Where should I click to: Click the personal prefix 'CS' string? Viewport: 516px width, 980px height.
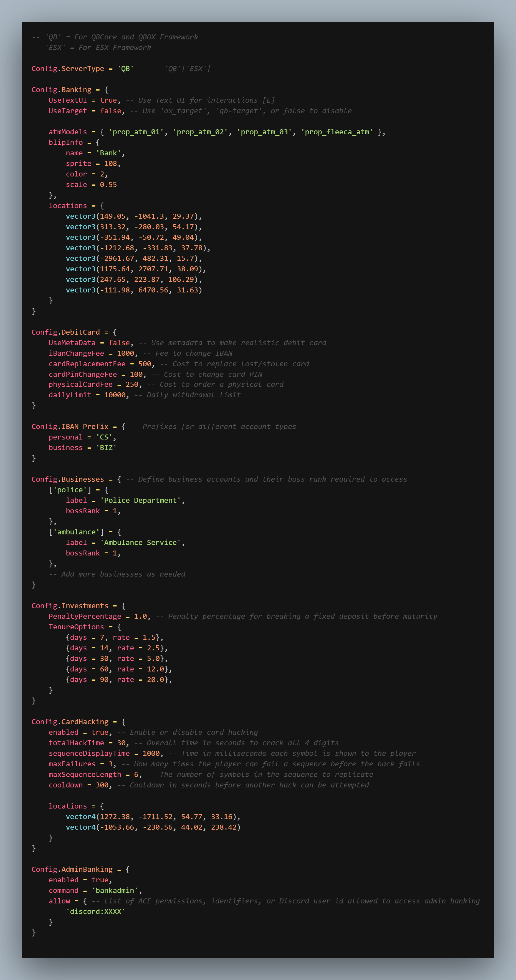pyautogui.click(x=104, y=437)
